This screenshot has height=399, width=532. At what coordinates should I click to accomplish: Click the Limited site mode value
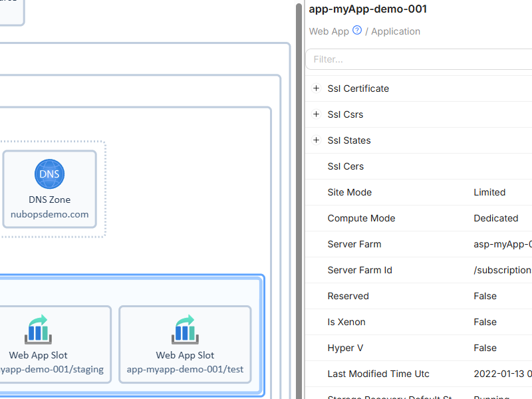(x=489, y=192)
